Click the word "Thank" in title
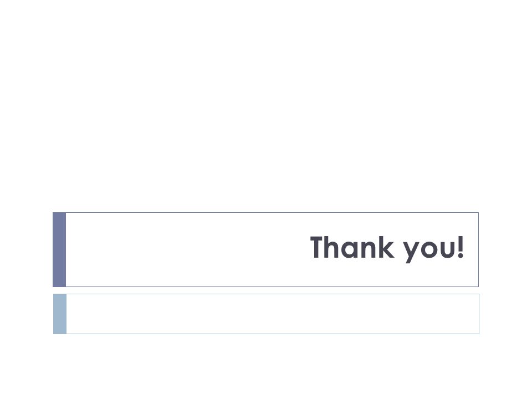The image size is (532, 399). pos(352,247)
